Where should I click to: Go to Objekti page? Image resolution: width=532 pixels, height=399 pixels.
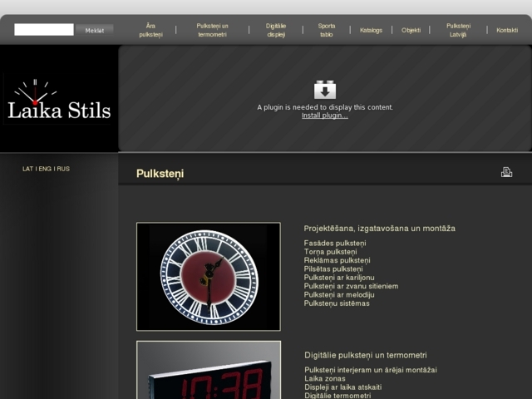pos(411,30)
